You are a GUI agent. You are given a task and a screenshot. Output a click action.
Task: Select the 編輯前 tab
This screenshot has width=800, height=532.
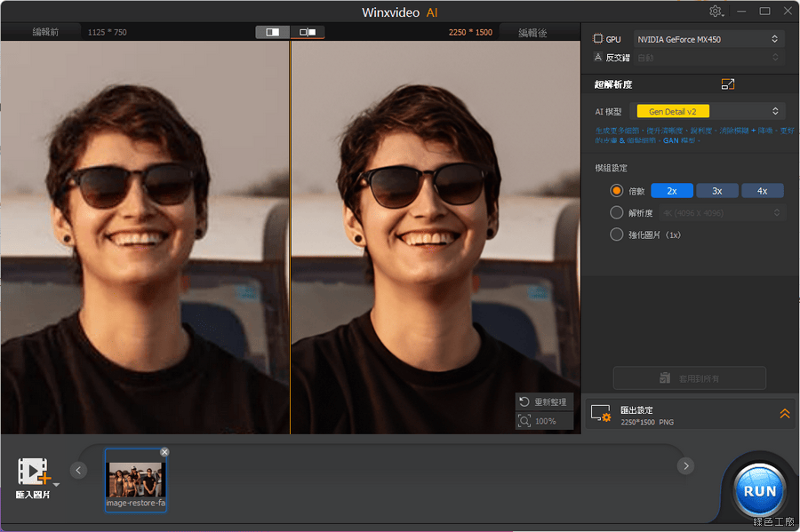coord(46,32)
